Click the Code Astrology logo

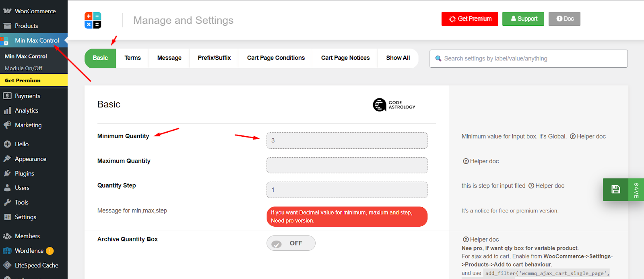pyautogui.click(x=394, y=105)
